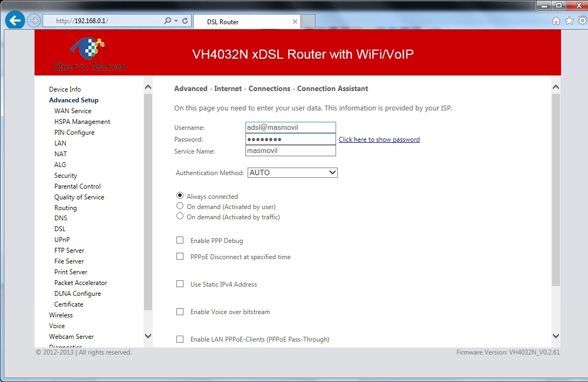The width and height of the screenshot is (588, 382).
Task: Open the Authentication Method dropdown
Action: pos(292,173)
